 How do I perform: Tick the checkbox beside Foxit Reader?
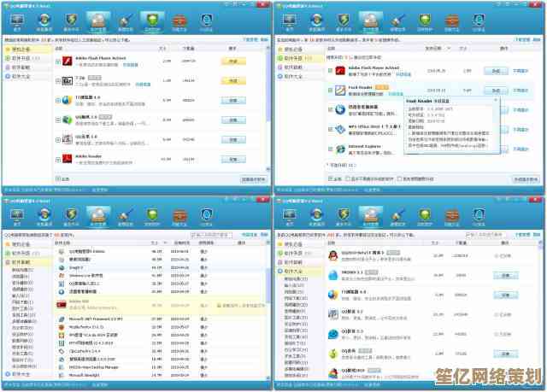click(x=330, y=90)
